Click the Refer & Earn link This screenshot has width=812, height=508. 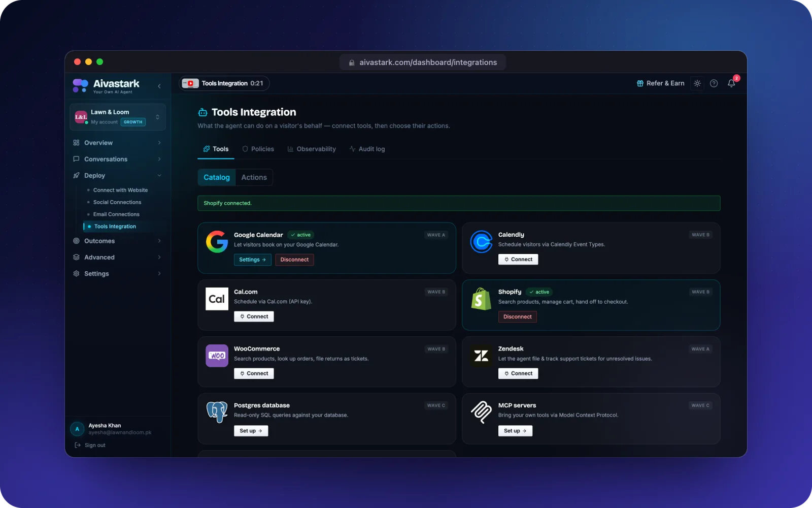[x=660, y=83]
